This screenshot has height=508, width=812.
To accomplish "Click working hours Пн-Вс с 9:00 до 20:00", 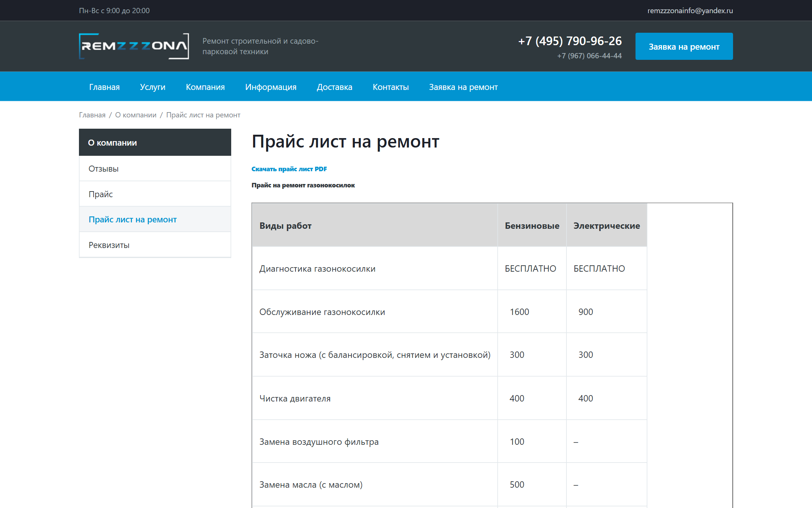I will click(x=114, y=11).
